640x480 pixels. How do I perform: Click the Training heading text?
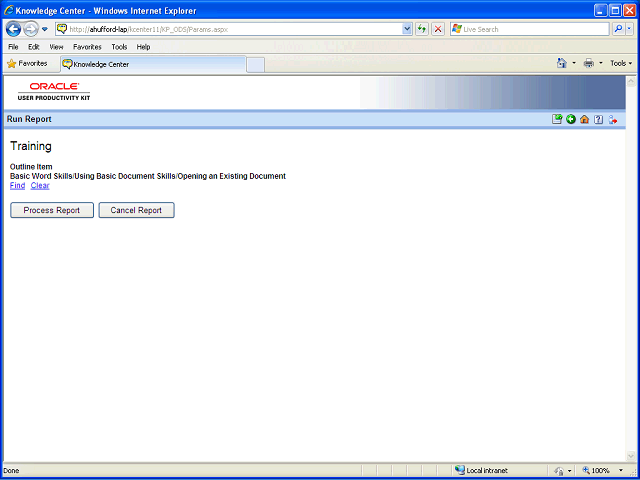point(31,146)
